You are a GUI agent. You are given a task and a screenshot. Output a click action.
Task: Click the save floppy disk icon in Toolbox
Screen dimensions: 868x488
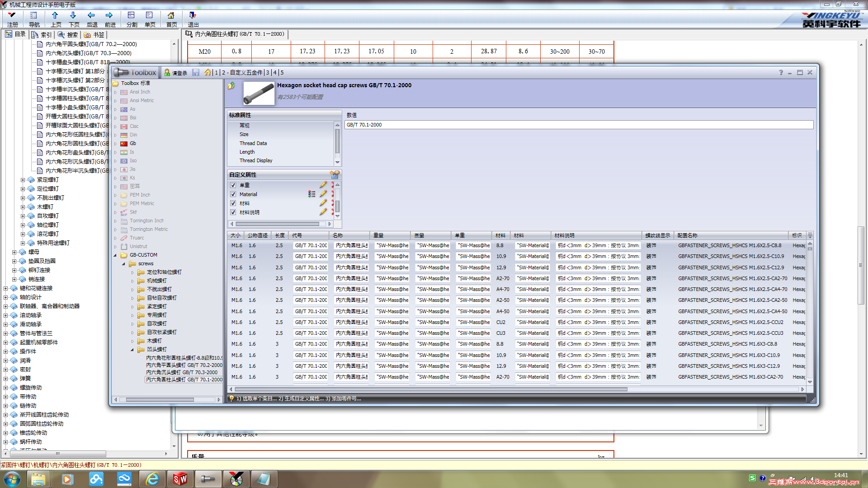pyautogui.click(x=196, y=72)
